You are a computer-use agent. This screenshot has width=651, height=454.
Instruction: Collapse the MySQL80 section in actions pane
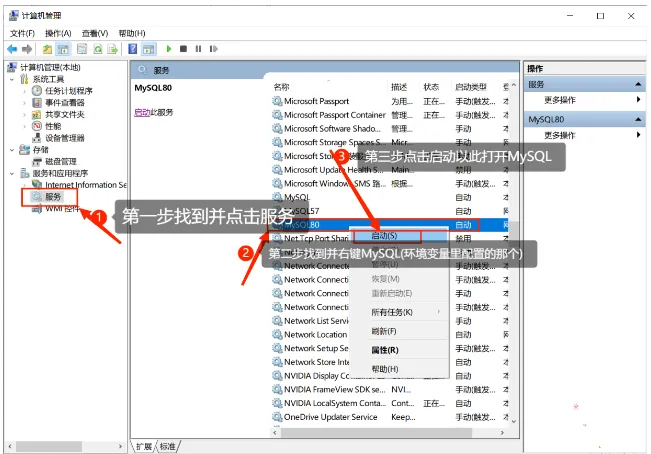[x=638, y=120]
